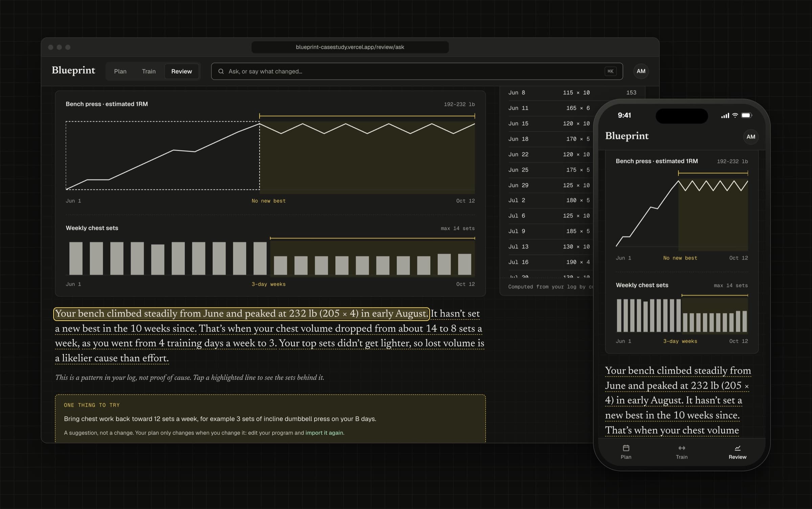Viewport: 812px width, 509px height.
Task: Click the Blueprint logo in the desktop window
Action: click(73, 70)
